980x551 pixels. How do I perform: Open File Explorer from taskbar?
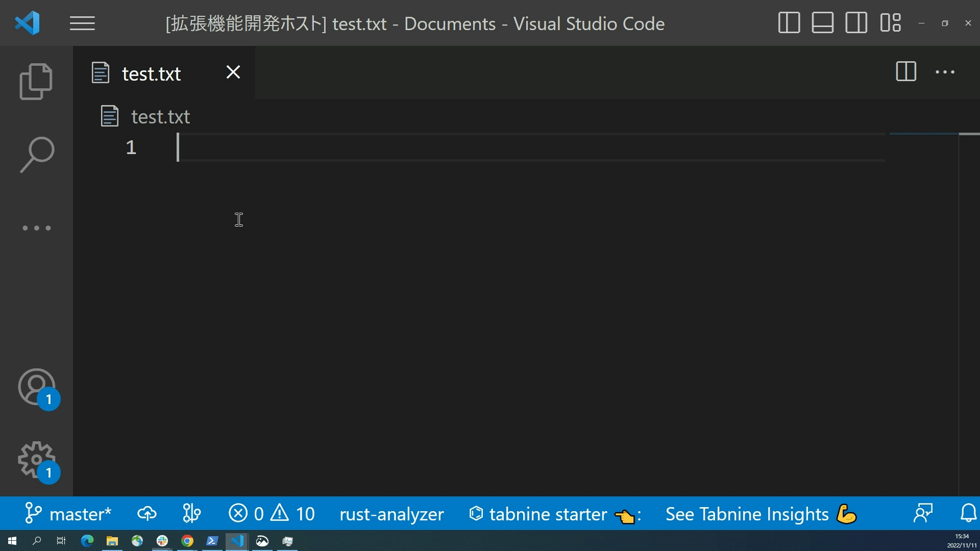pos(112,541)
